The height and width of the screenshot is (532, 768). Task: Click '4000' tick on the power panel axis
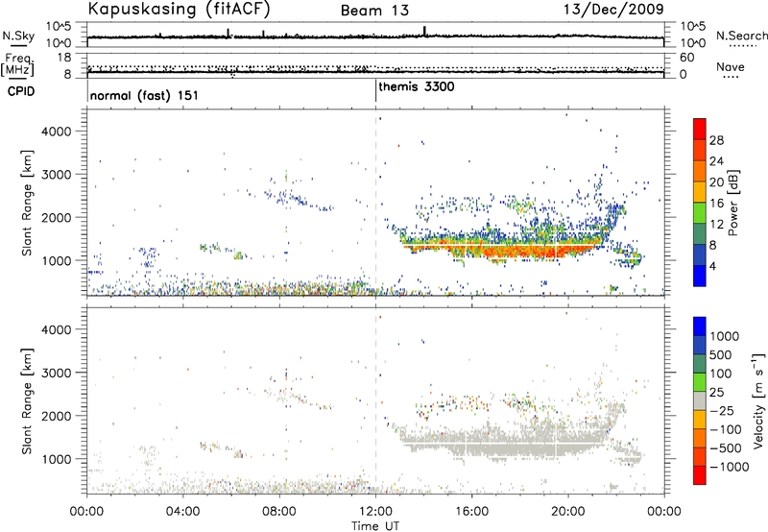point(57,132)
